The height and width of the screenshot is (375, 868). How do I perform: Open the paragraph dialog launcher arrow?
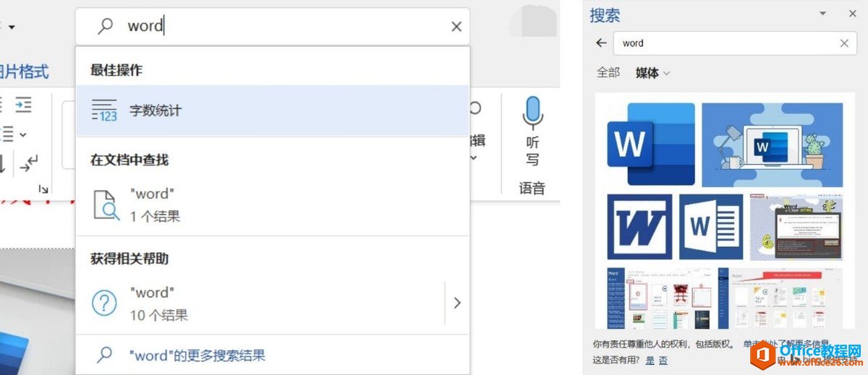pos(43,189)
